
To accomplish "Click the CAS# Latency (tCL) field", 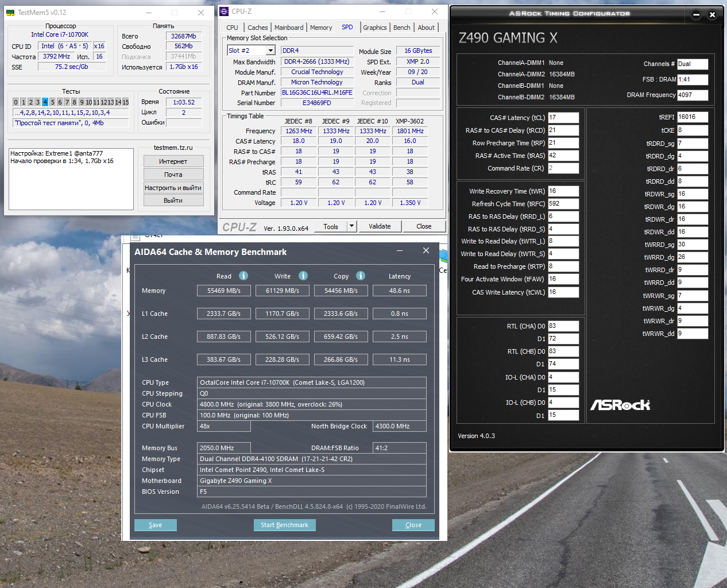I will click(x=563, y=118).
